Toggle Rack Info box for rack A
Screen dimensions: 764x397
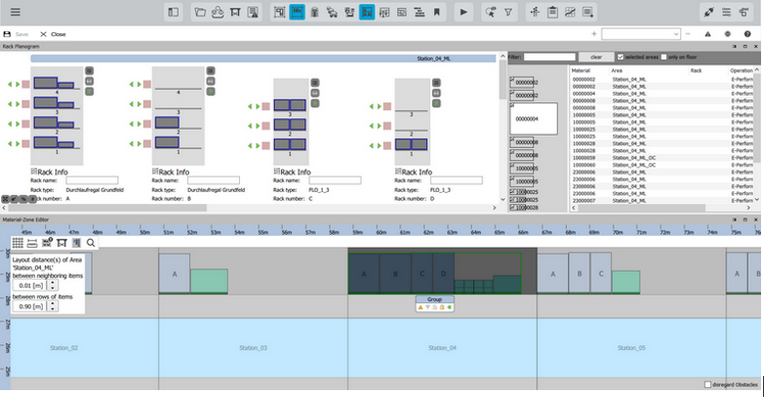point(34,171)
